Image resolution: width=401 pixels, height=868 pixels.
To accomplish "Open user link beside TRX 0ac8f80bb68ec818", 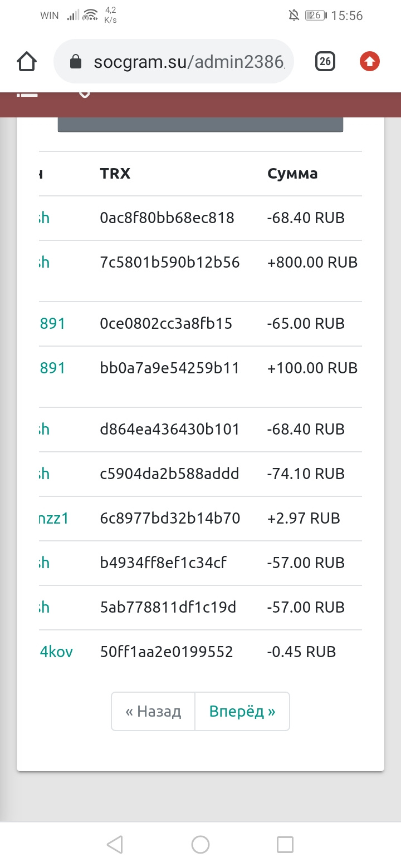I will click(x=44, y=218).
